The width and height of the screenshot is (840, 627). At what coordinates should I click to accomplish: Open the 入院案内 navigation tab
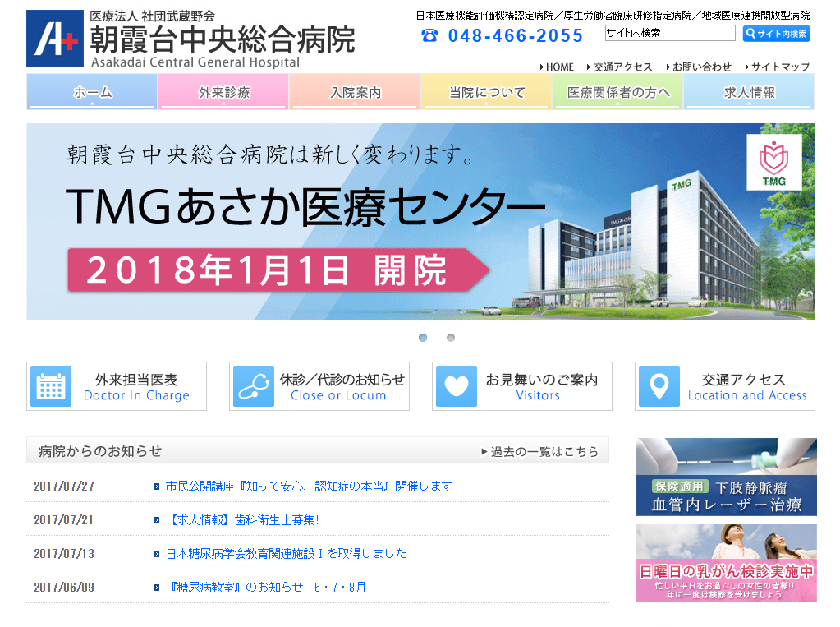coord(356,92)
